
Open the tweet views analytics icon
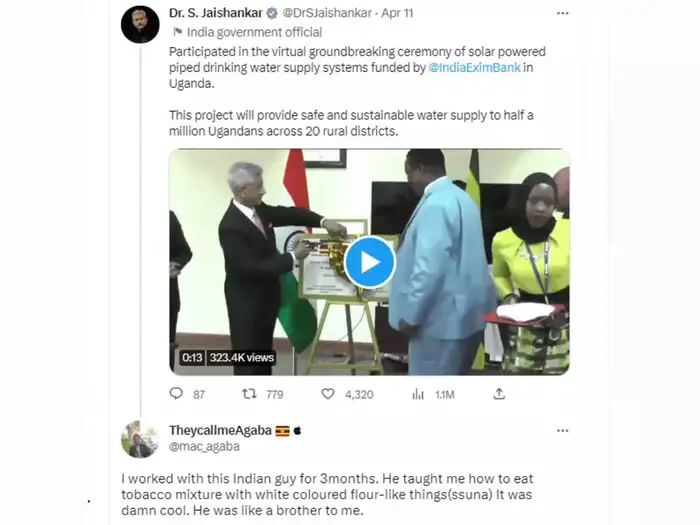[418, 394]
